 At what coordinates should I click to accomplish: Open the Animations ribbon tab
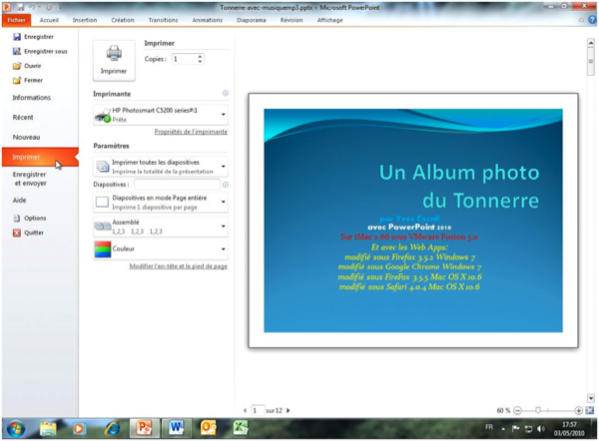207,20
